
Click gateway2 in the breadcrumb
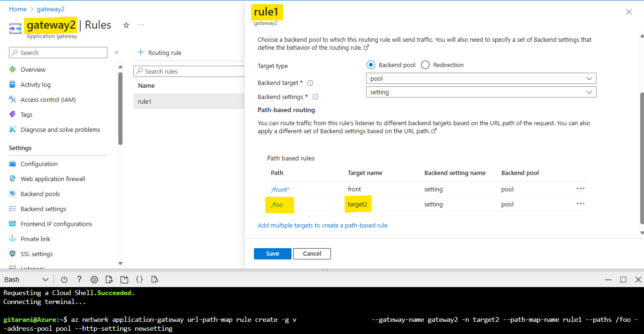[51, 9]
